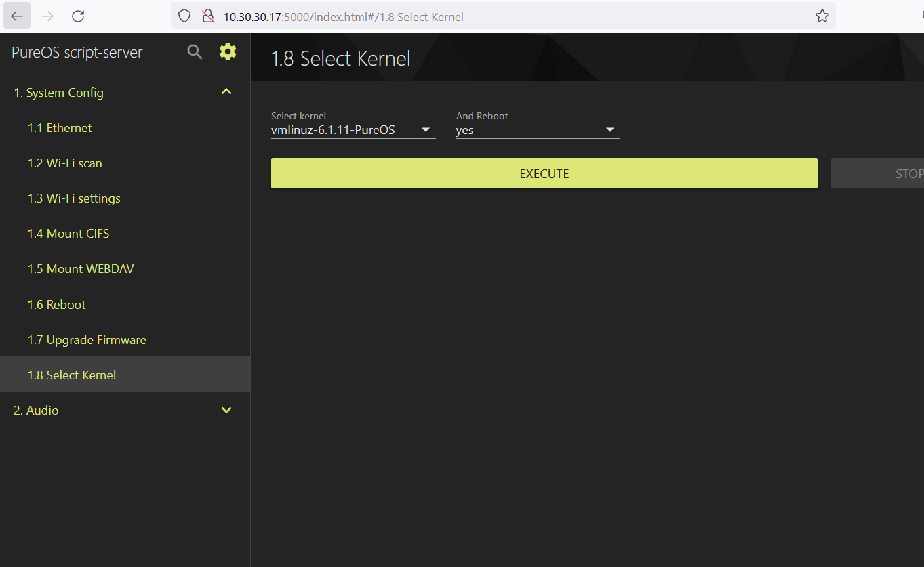This screenshot has height=567, width=924.
Task: Choose 1.7 Upgrade Firmware
Action: pos(87,340)
